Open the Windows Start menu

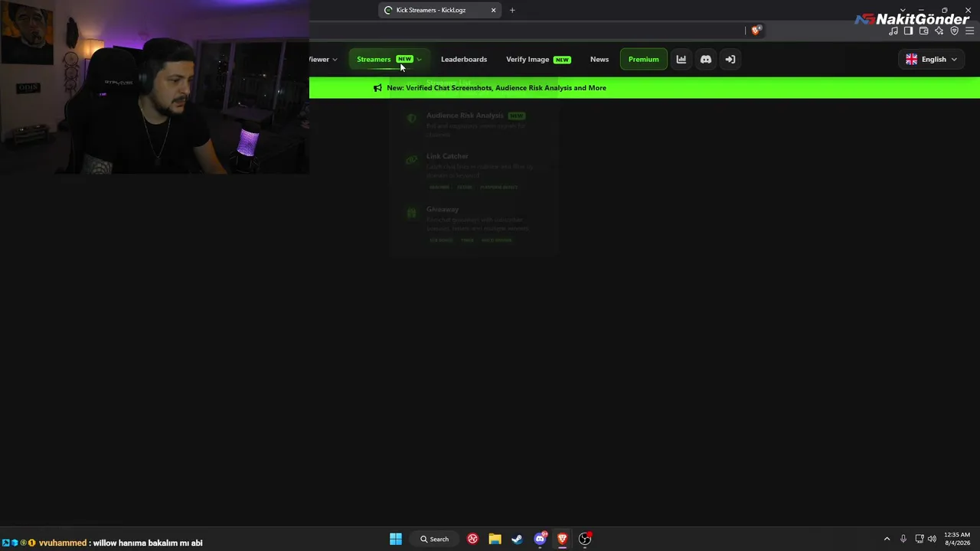[x=396, y=539]
